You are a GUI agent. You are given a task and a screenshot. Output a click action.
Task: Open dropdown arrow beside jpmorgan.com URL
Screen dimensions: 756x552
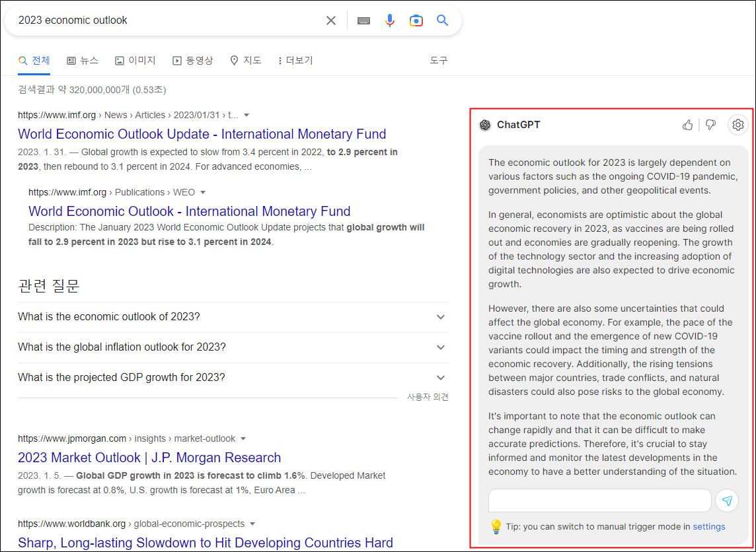(x=243, y=439)
